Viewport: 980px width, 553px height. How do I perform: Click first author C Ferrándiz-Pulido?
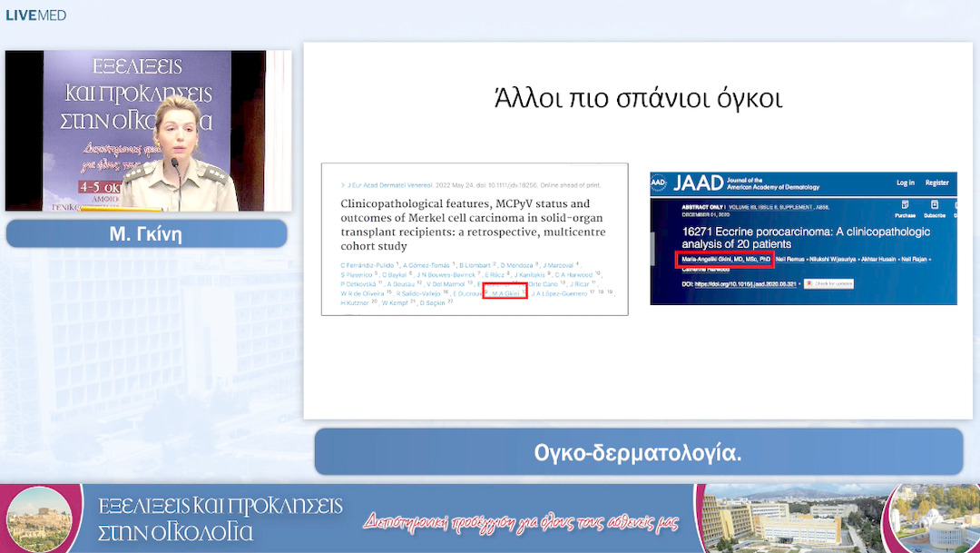tap(367, 265)
